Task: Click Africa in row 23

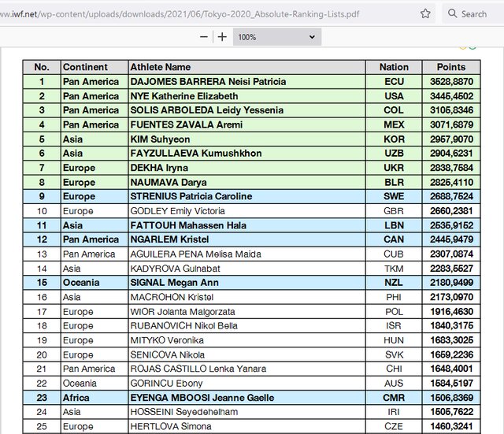Action: click(x=76, y=398)
